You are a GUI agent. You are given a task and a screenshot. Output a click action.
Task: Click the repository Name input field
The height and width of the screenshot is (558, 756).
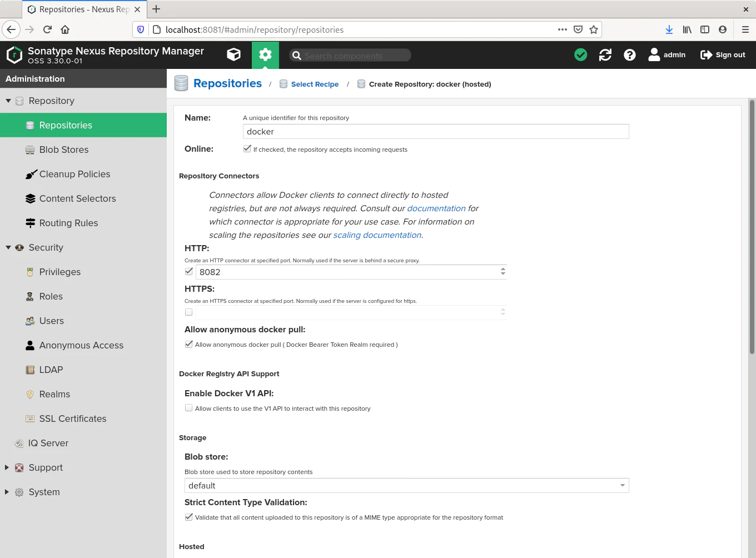(435, 132)
